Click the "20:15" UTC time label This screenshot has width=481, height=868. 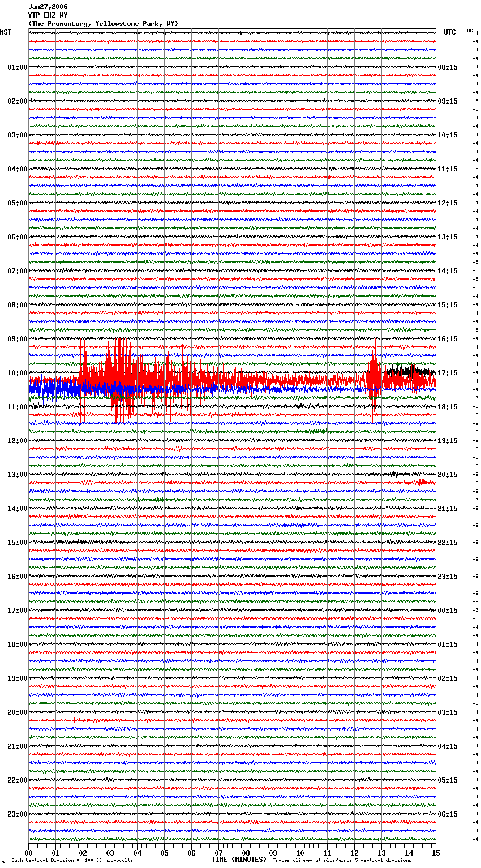(448, 475)
